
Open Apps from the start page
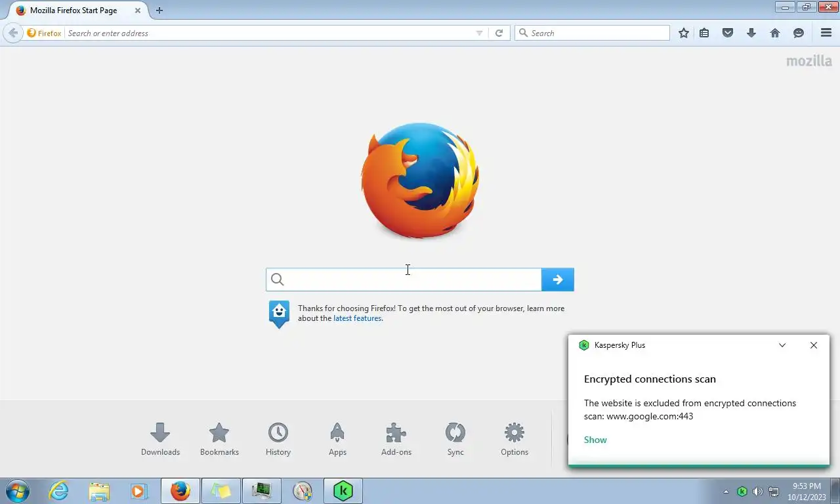337,439
